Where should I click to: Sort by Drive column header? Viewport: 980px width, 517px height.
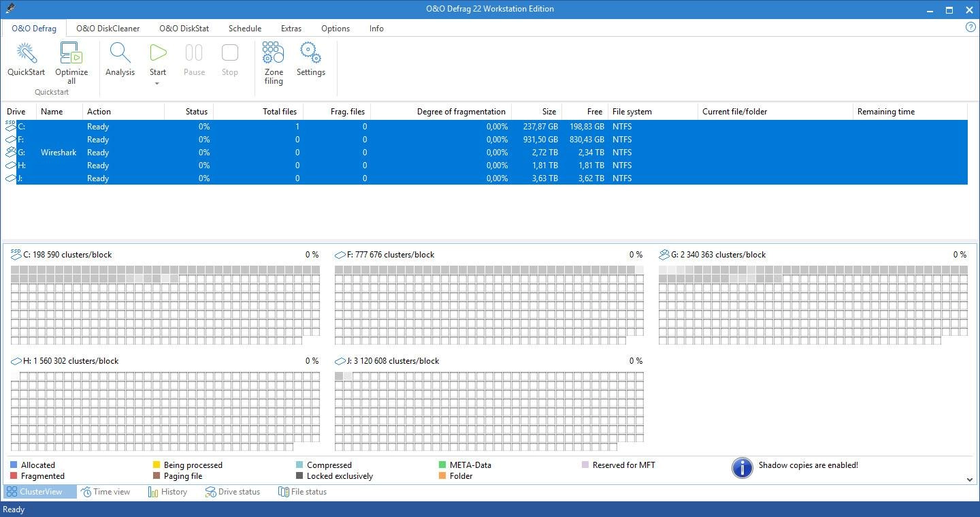(x=19, y=112)
